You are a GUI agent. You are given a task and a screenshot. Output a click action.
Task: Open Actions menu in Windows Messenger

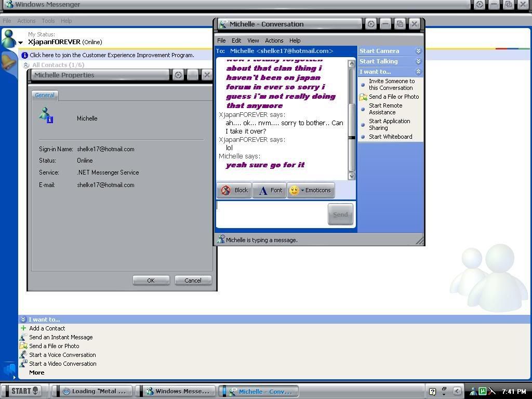[26, 21]
